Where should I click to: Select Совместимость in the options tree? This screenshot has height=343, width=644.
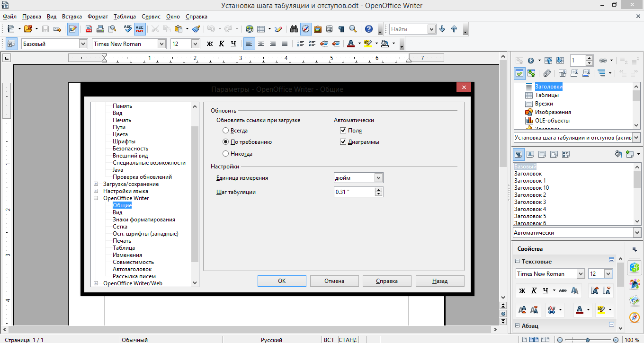[133, 262]
